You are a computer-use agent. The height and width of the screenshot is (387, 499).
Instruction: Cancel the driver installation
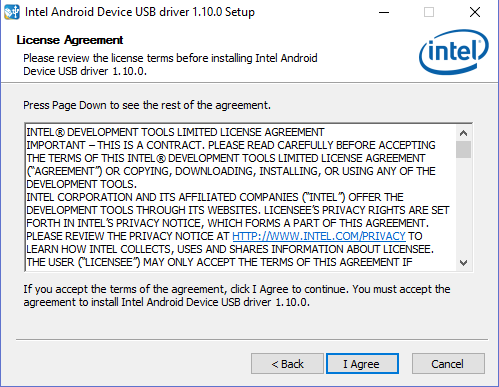pos(448,364)
